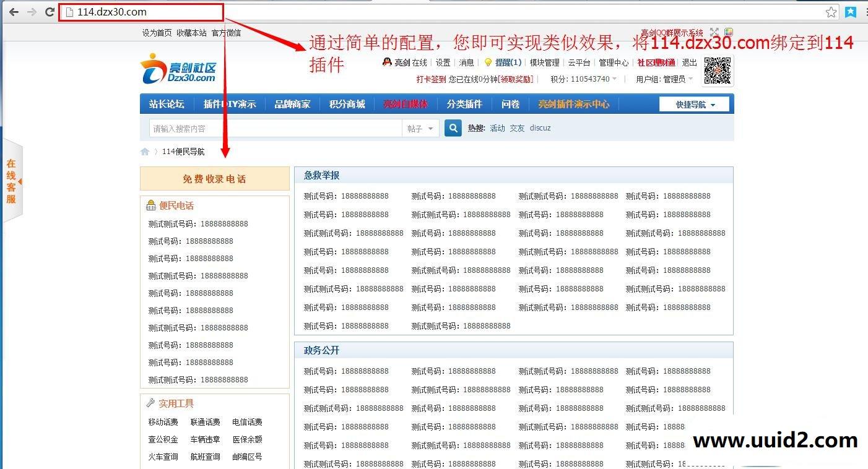Toggle the yellow status icon near 亮剑QQ群展示系统

[729, 31]
